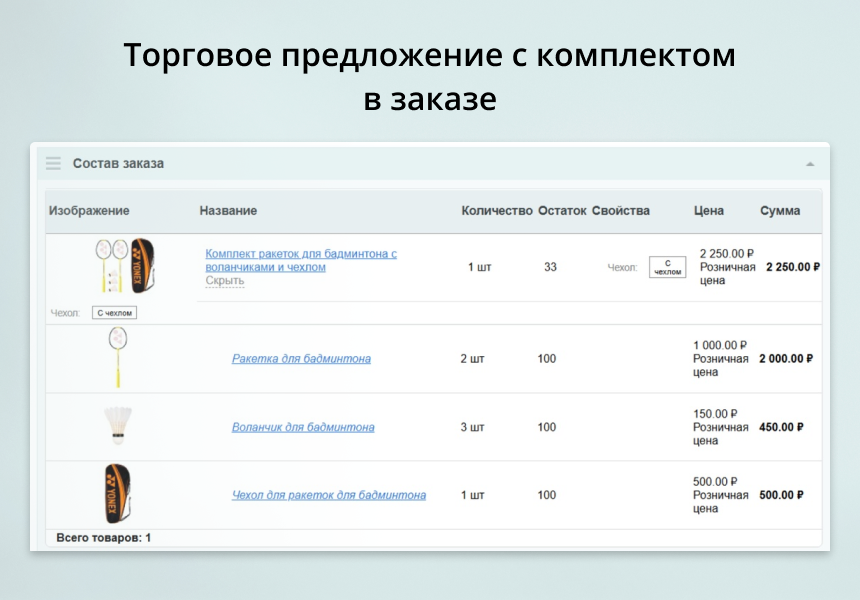Click the Количество column header
This screenshot has height=600, width=860.
[x=496, y=211]
